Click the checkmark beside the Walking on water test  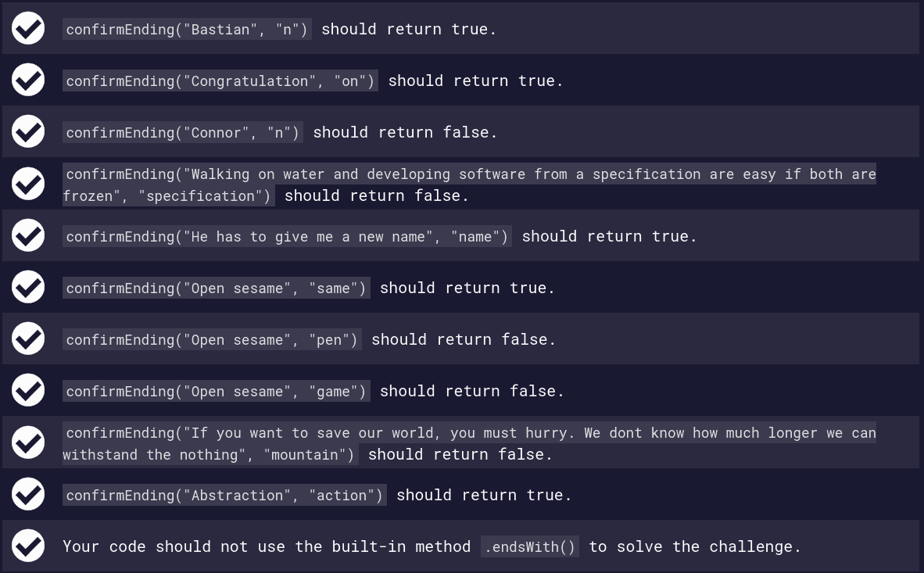click(28, 184)
